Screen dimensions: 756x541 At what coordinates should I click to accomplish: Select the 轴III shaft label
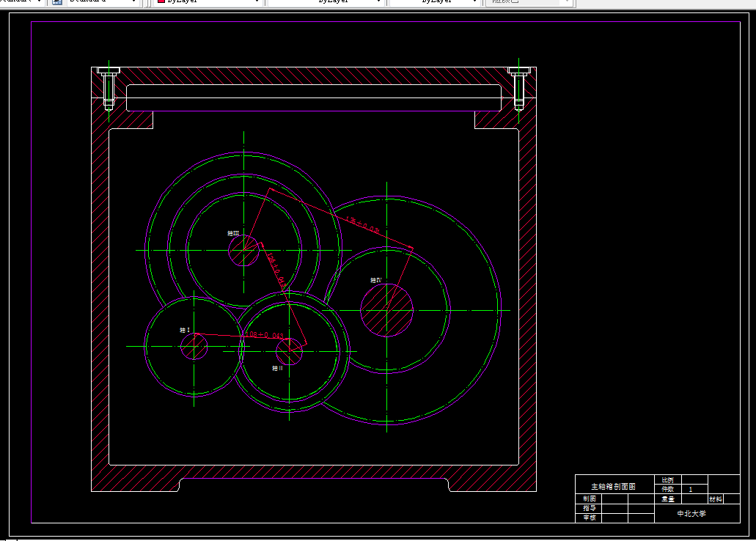pos(233,233)
